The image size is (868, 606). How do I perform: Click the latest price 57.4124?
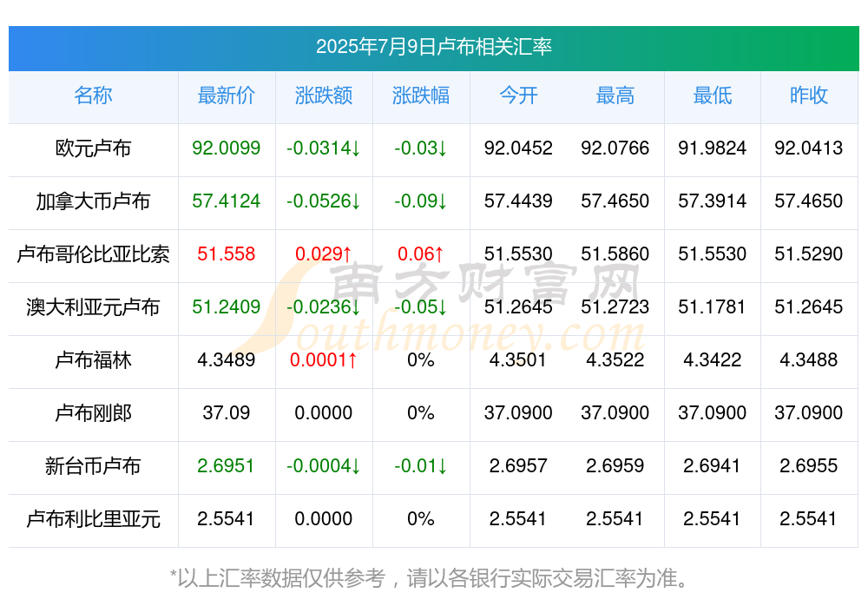tap(226, 201)
